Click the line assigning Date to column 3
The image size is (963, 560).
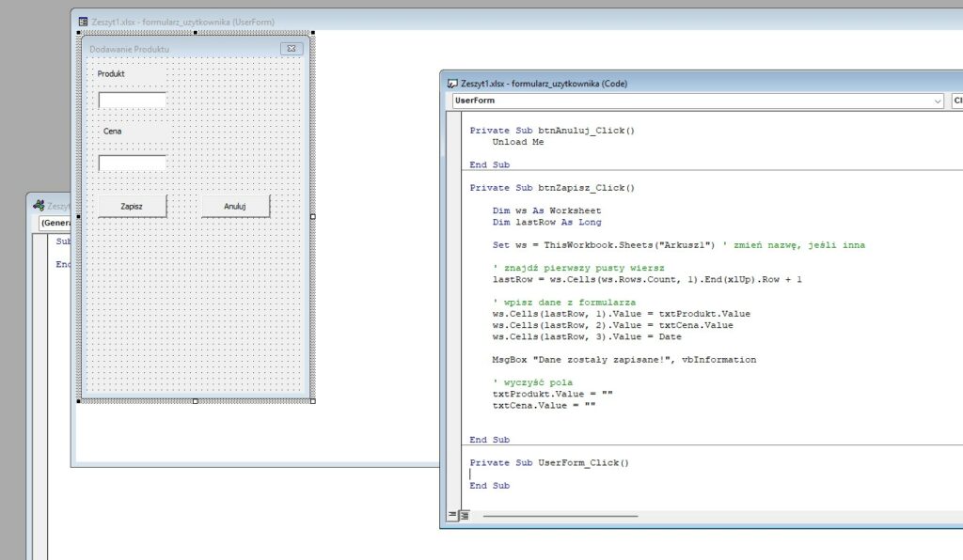click(x=587, y=336)
